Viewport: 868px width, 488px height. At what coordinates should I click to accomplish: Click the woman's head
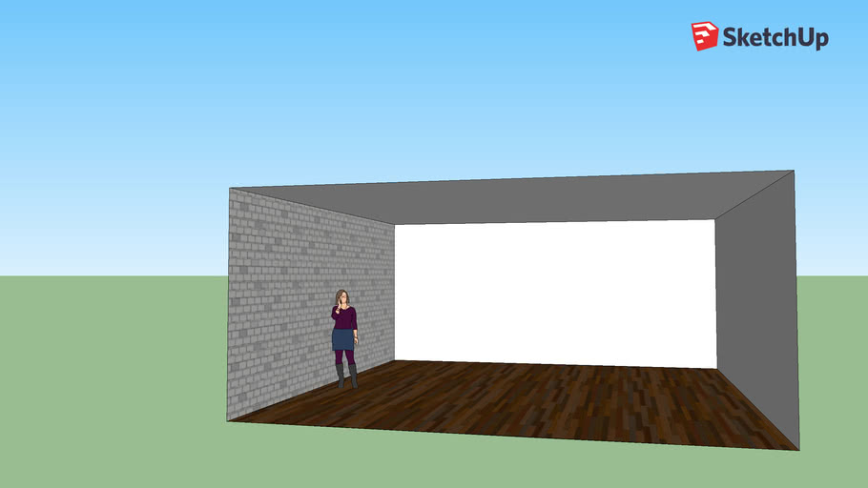tap(341, 298)
